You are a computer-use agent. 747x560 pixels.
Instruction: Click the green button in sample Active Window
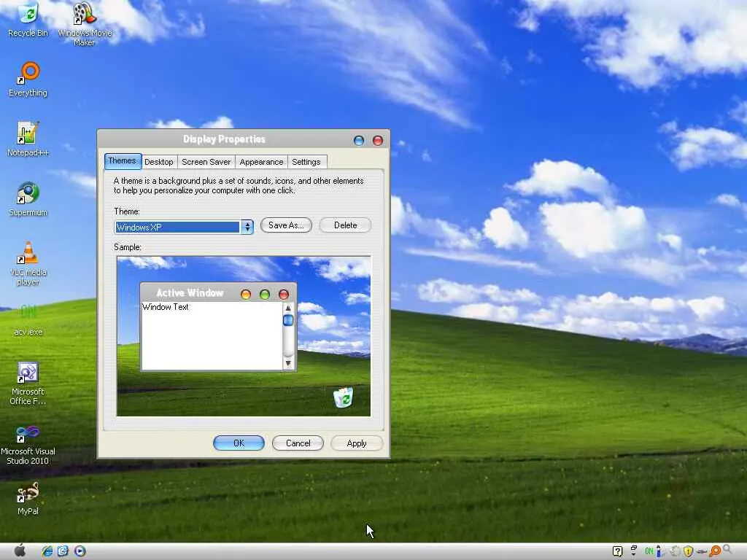pos(265,295)
